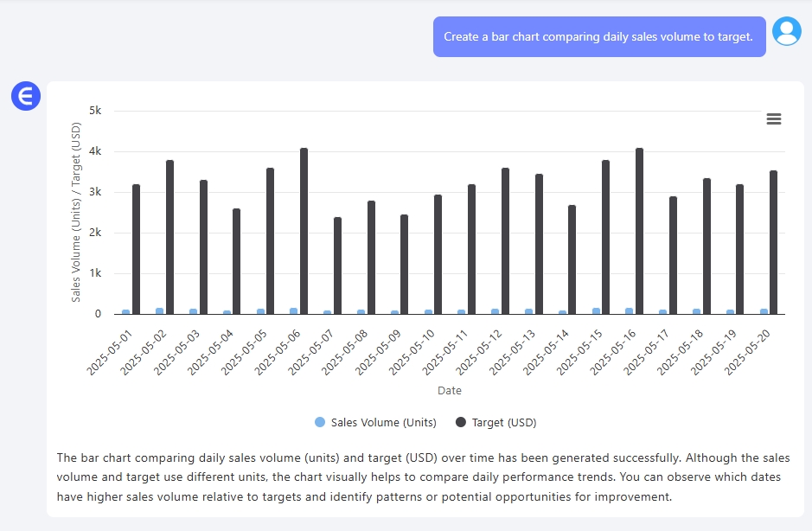Screen dimensions: 812x531
Task: Click the Sales Volume bar for 2025-05-02
Action: click(159, 311)
